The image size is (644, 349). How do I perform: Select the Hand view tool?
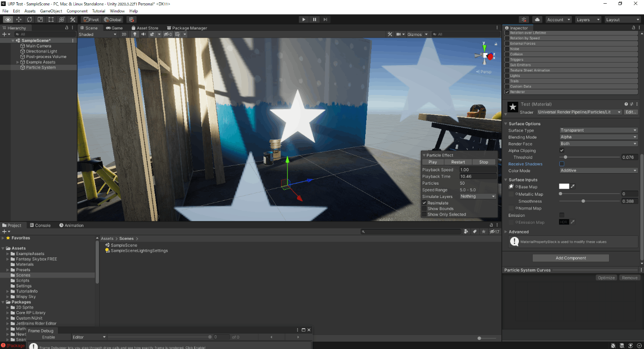8,19
